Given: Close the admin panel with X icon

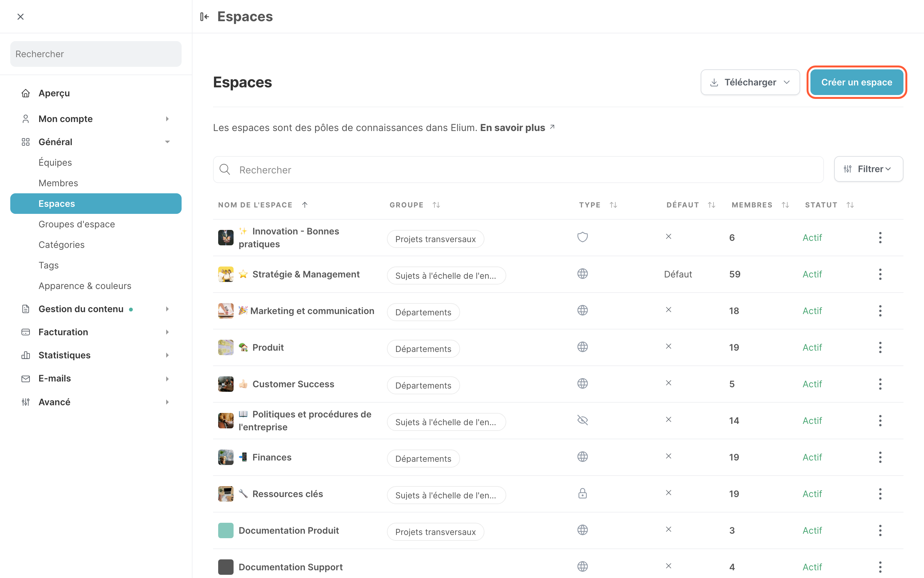Looking at the screenshot, I should (x=21, y=16).
